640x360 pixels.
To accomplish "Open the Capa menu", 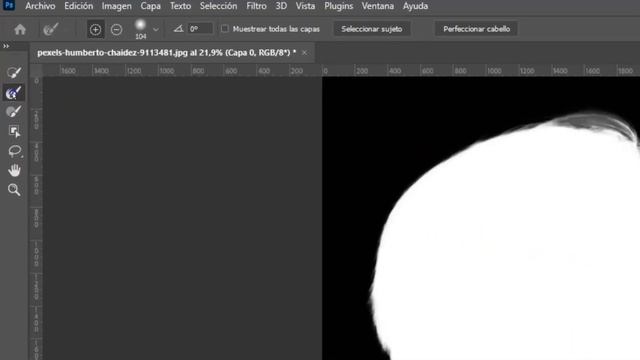I will (x=150, y=6).
